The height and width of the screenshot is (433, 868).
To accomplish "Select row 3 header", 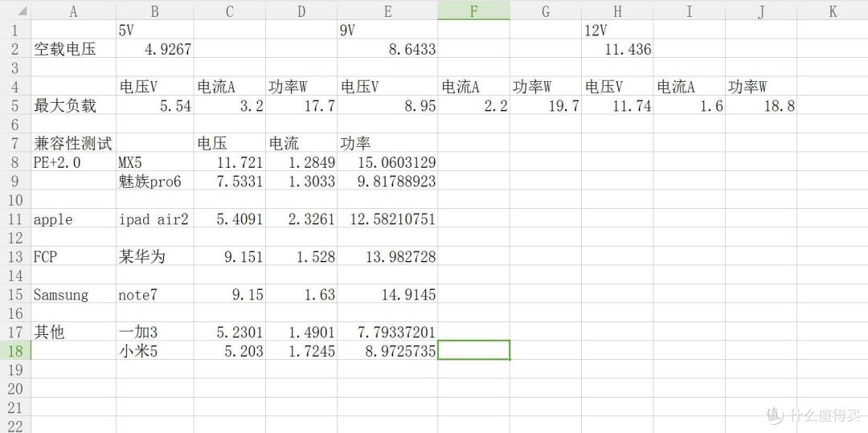I will 15,68.
